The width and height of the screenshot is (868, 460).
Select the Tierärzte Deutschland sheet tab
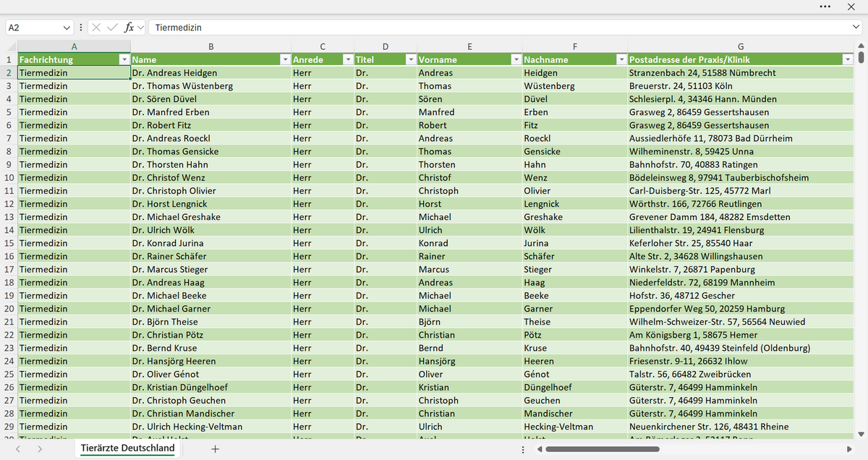pos(127,448)
